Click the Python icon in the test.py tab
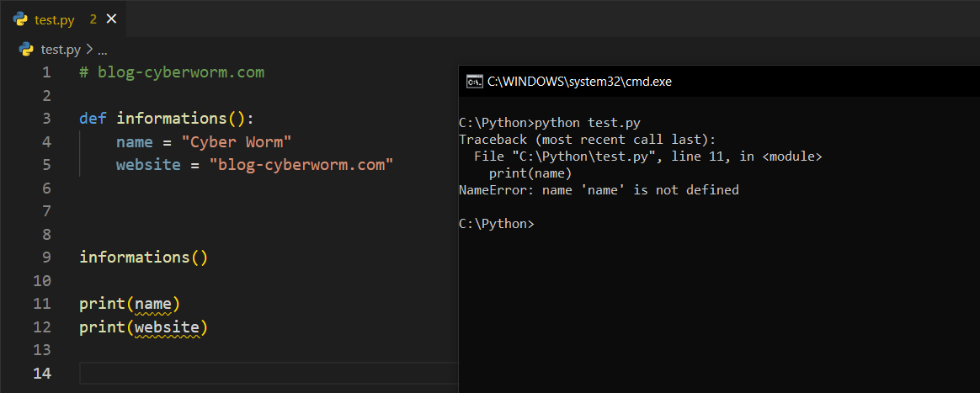 [x=20, y=19]
